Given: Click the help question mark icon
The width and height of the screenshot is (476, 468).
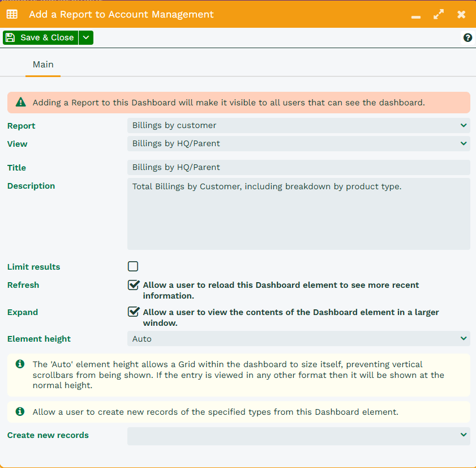Looking at the screenshot, I should [468, 38].
